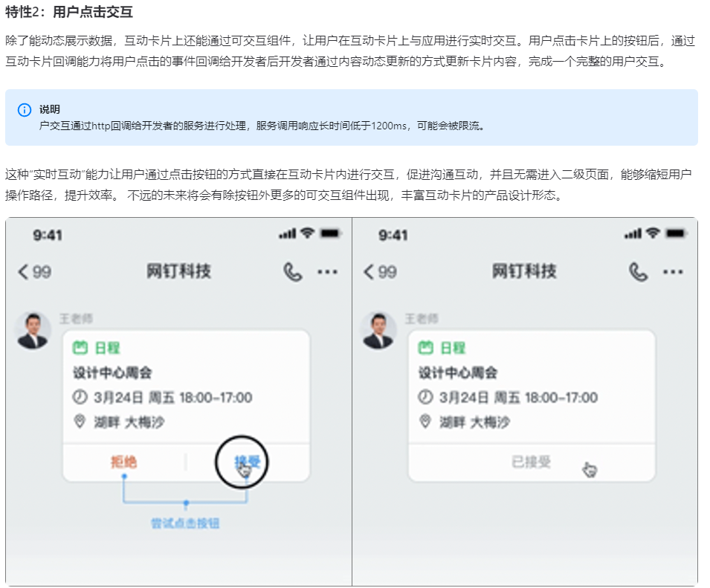Click signal strength icon in left phone status bar
The height and width of the screenshot is (588, 710).
click(x=287, y=233)
